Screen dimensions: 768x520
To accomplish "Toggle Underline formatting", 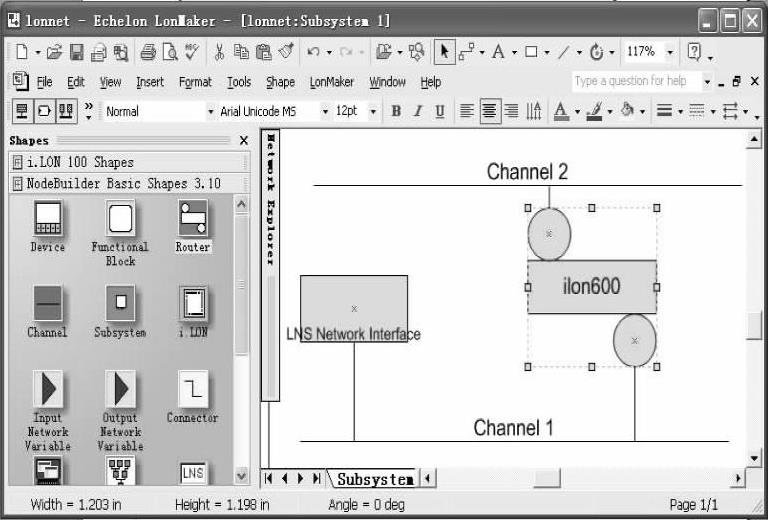I will (x=439, y=111).
